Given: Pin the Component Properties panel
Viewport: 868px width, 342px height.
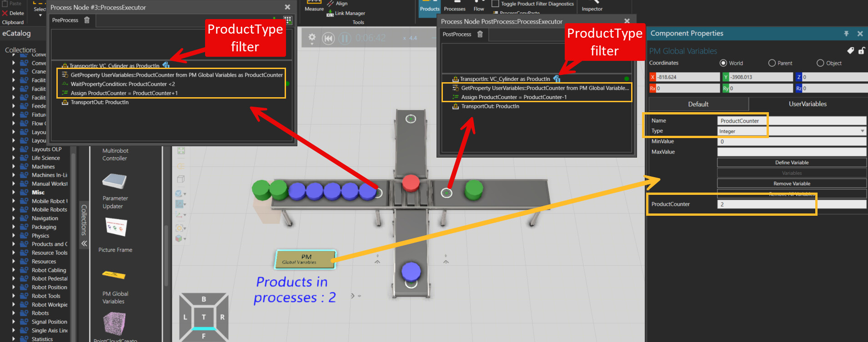Looking at the screenshot, I should click(x=846, y=34).
